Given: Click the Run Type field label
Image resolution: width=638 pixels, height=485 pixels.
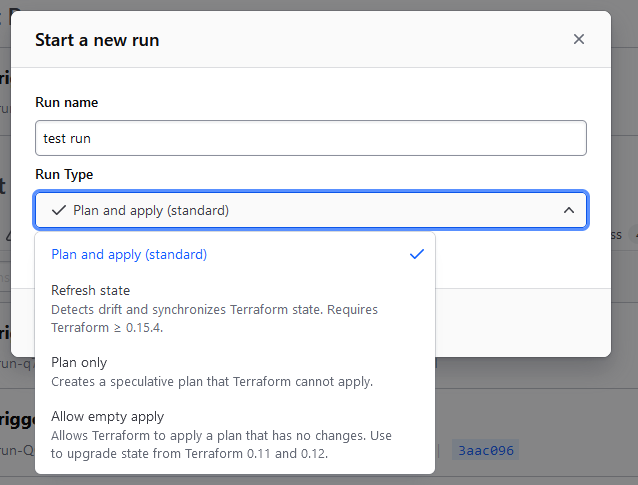Looking at the screenshot, I should coord(64,174).
